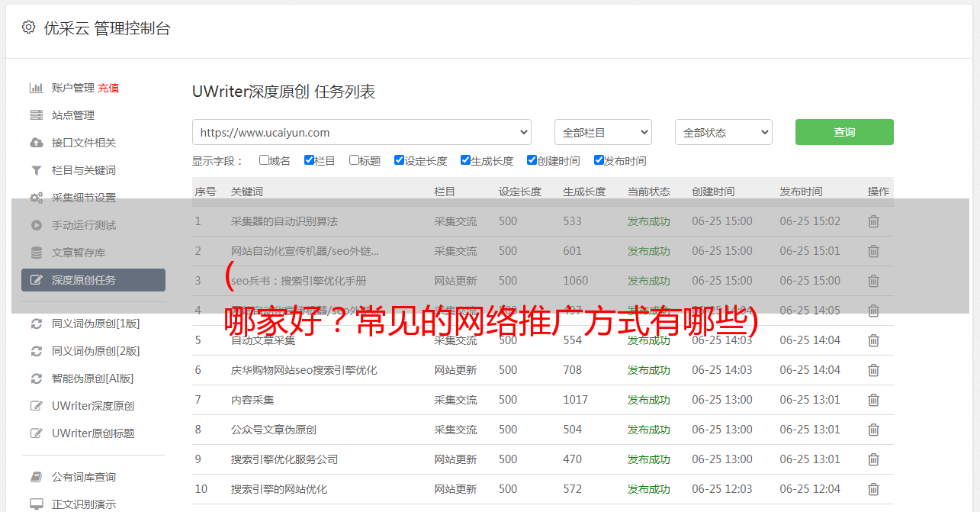Select 深度原创任务 in the sidebar

click(x=93, y=280)
